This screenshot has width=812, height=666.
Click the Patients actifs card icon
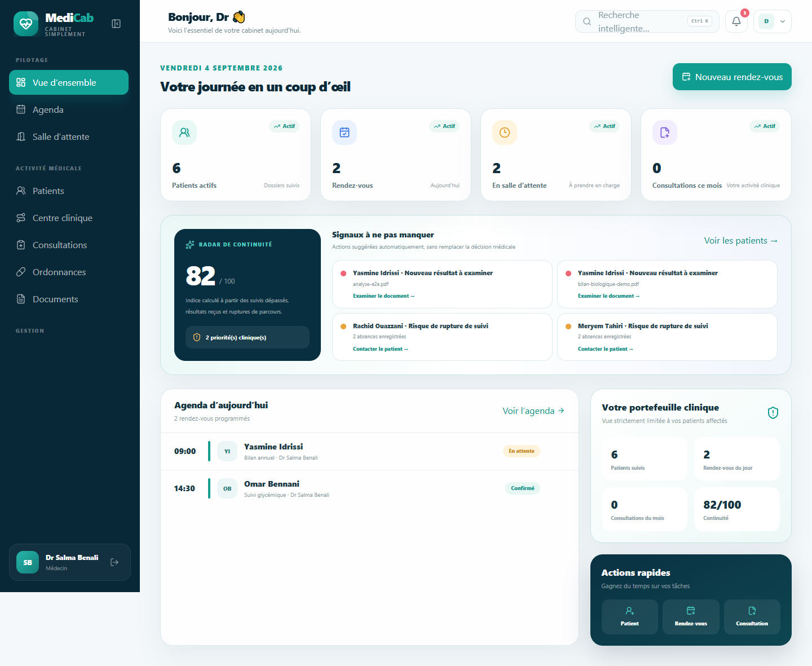[x=184, y=133]
